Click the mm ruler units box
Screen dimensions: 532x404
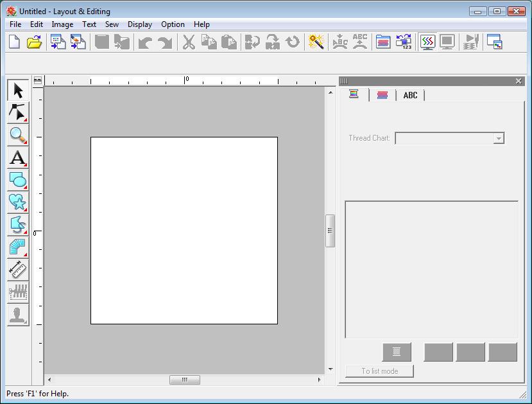tap(38, 80)
